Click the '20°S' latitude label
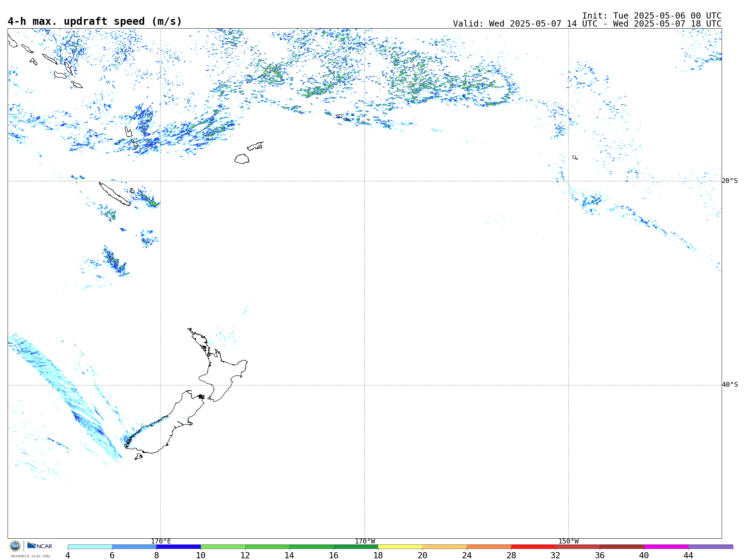The width and height of the screenshot is (744, 560). [730, 181]
